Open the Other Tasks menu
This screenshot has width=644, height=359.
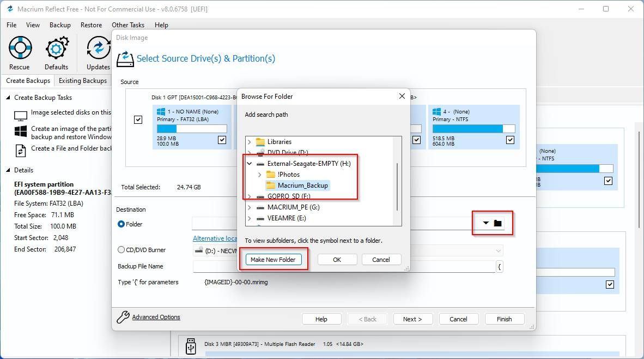point(128,25)
